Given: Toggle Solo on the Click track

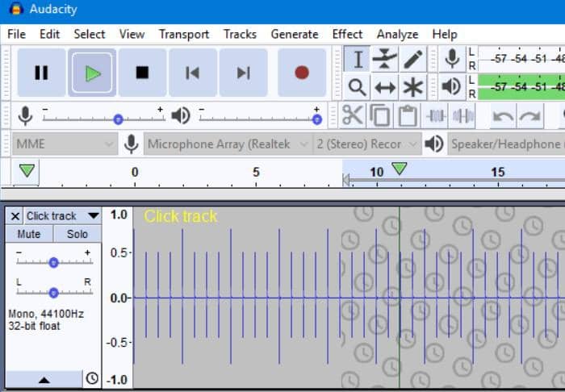Looking at the screenshot, I should pos(77,234).
